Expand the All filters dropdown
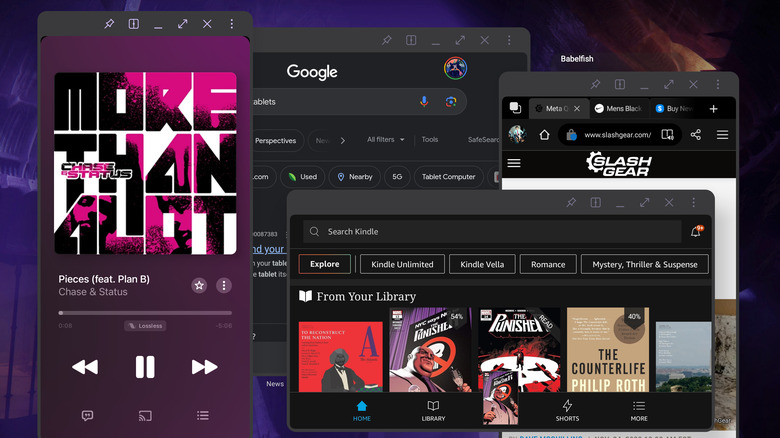Screen dimensions: 780x438 [384, 140]
